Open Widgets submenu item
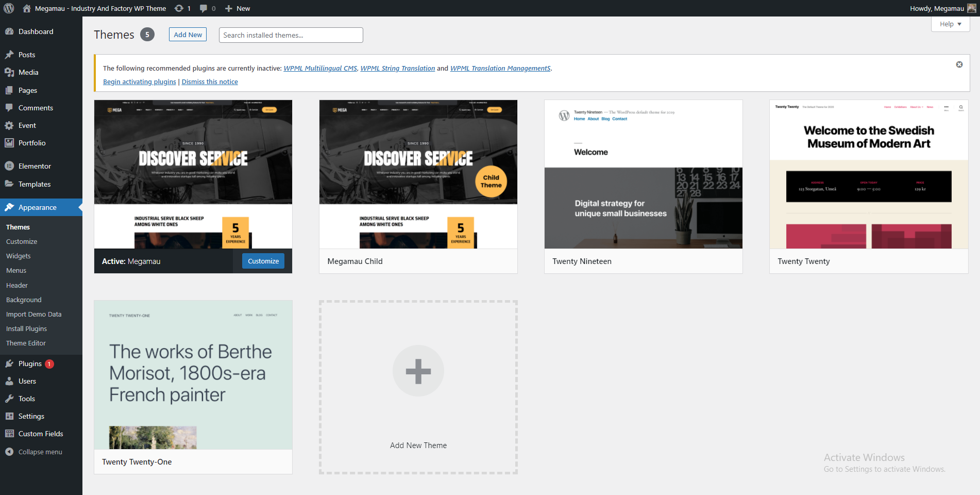Screen dimensions: 980x495 (x=19, y=256)
